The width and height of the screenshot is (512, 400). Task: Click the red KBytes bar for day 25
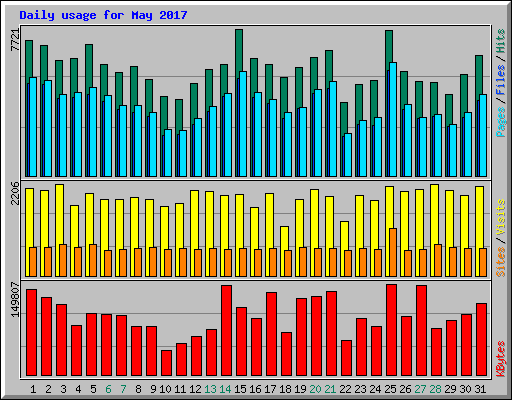coord(391,330)
